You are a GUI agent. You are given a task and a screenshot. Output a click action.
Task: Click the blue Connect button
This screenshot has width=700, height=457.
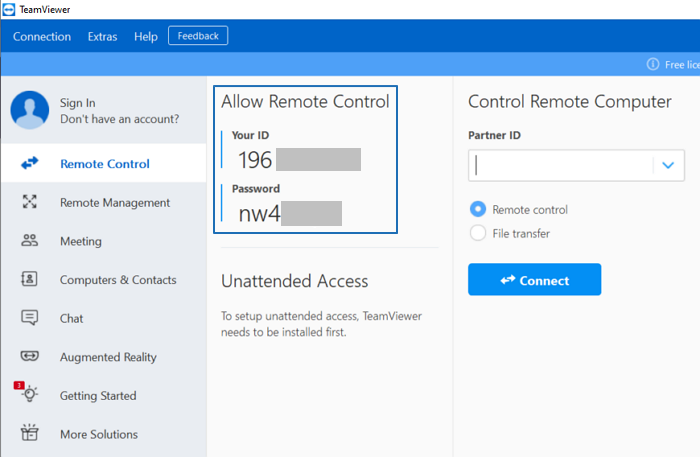[x=534, y=279]
